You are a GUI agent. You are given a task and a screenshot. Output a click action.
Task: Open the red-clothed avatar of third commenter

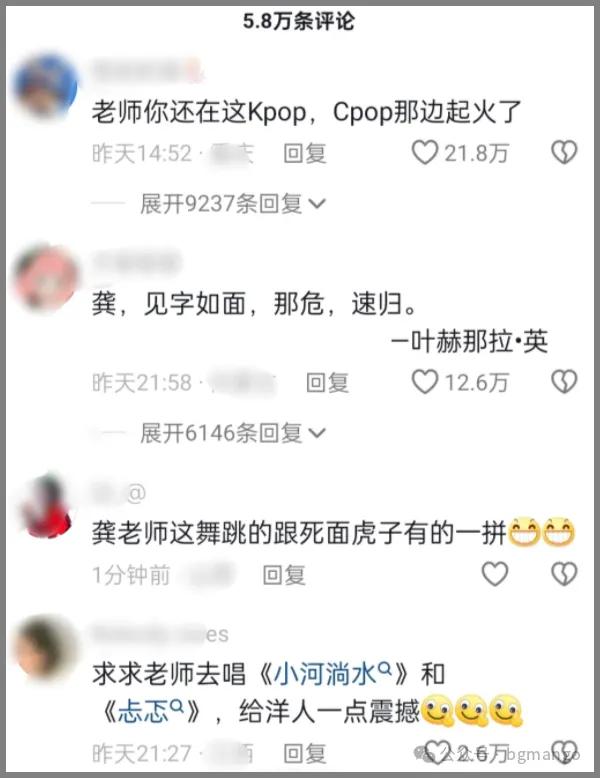pos(47,506)
